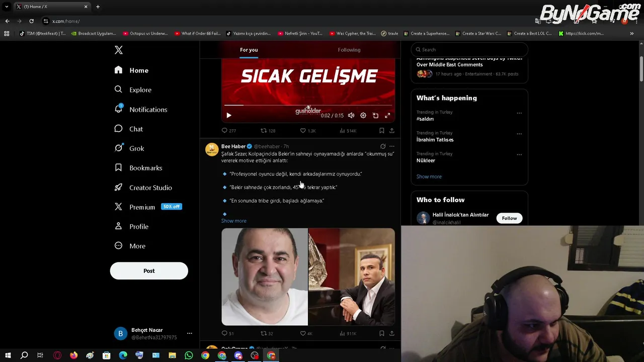Share the Bee Haber post
Image resolution: width=644 pixels, height=362 pixels.
pos(392,333)
